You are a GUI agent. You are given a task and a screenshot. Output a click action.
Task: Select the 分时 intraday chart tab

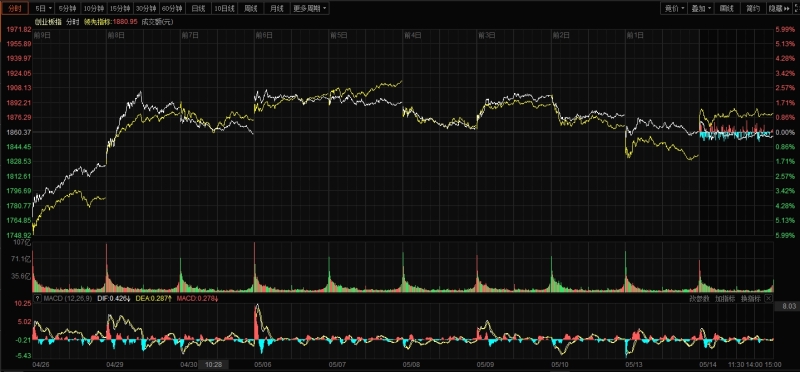click(x=15, y=8)
